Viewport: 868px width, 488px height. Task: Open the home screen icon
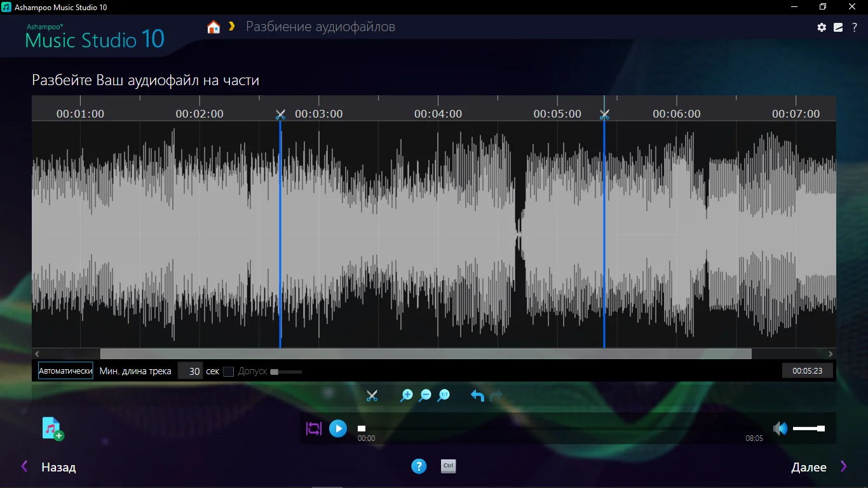tap(214, 27)
